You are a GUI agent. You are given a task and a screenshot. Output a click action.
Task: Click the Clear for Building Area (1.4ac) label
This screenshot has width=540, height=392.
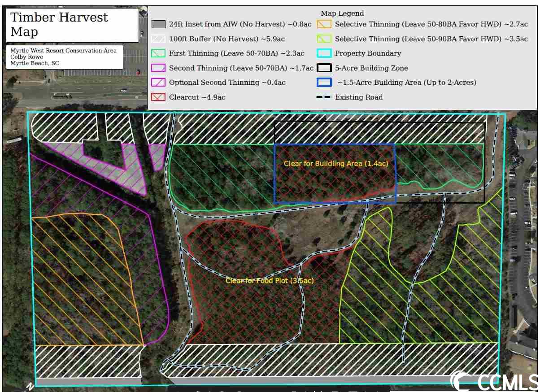tap(336, 164)
